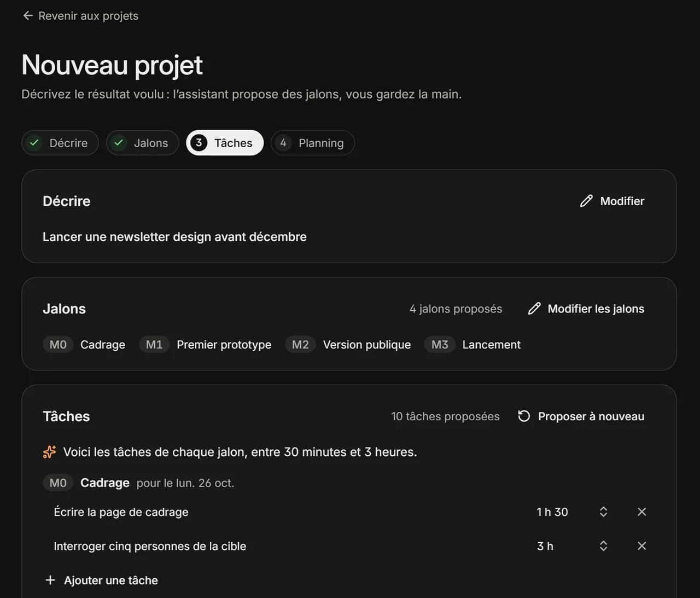
Task: Click Modifier in the Décrire card
Action: (612, 201)
